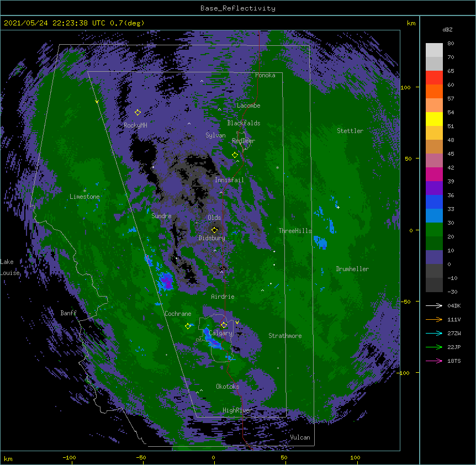
Task: Click the Banff label
Action: pyautogui.click(x=68, y=313)
